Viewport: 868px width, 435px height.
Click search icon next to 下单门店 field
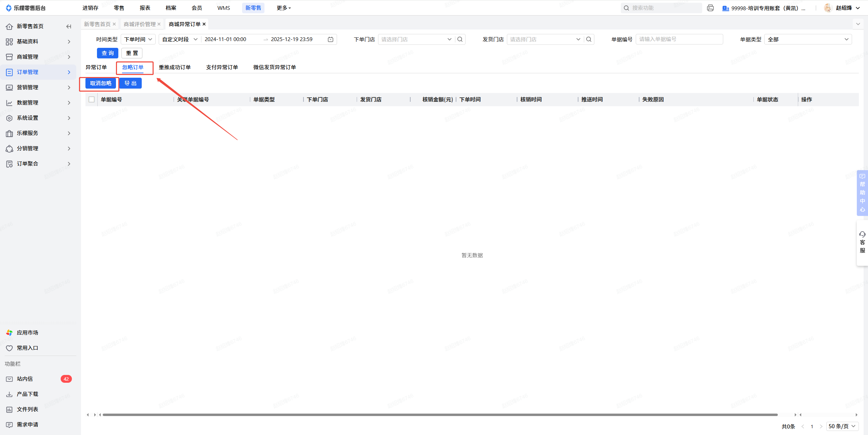click(460, 39)
